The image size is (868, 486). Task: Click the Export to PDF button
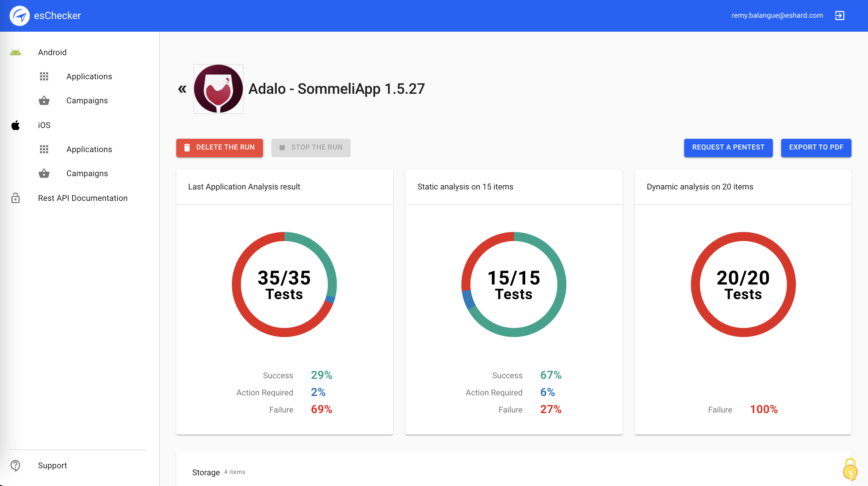816,148
